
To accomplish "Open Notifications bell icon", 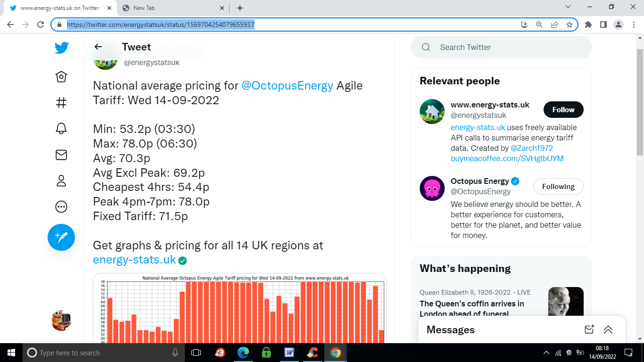I will coord(61,129).
